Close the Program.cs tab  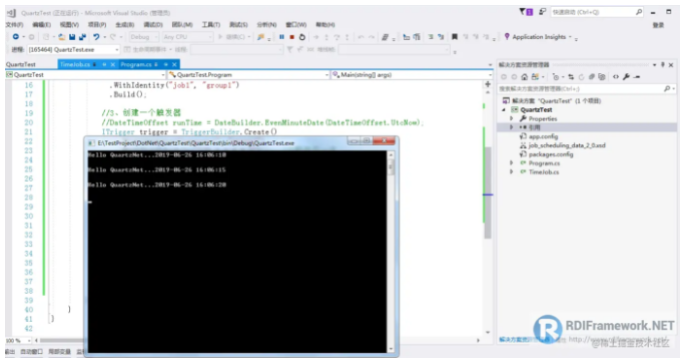click(x=174, y=65)
